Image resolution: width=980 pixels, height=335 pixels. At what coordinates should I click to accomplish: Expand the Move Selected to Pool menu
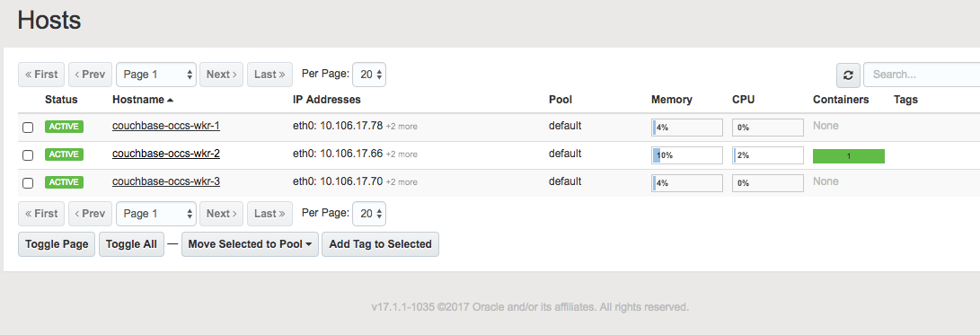coord(250,244)
